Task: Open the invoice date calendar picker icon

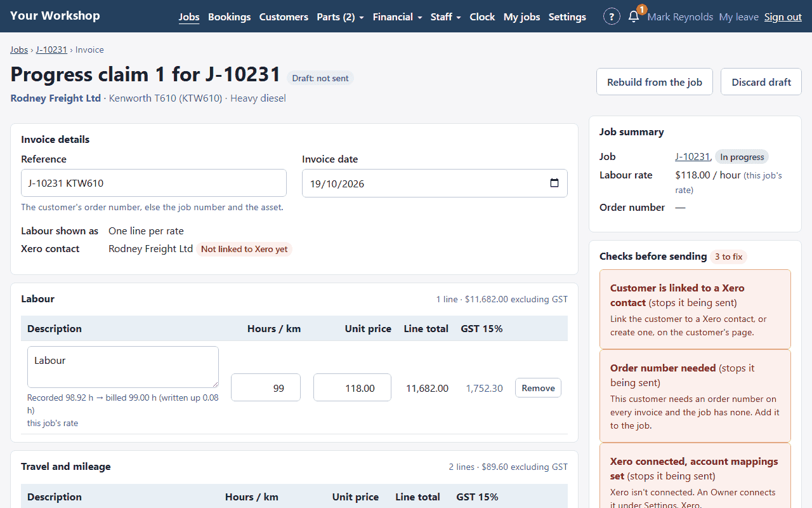Action: [x=554, y=184]
